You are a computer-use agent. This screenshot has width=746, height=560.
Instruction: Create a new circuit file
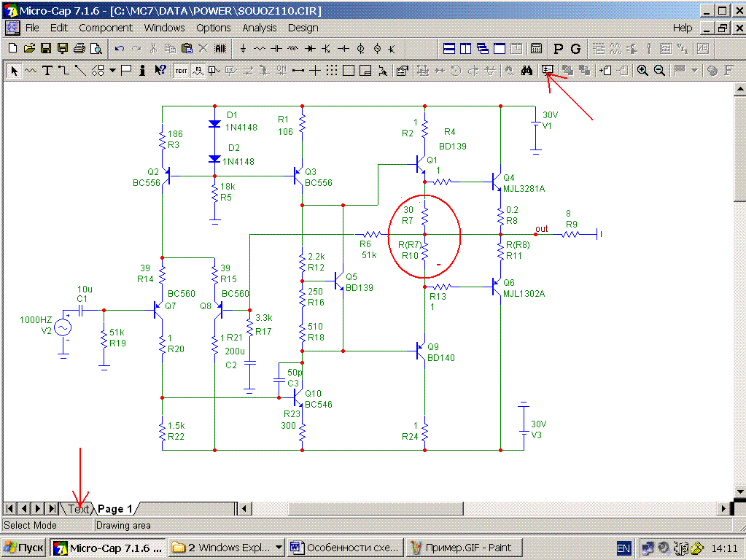pos(13,48)
